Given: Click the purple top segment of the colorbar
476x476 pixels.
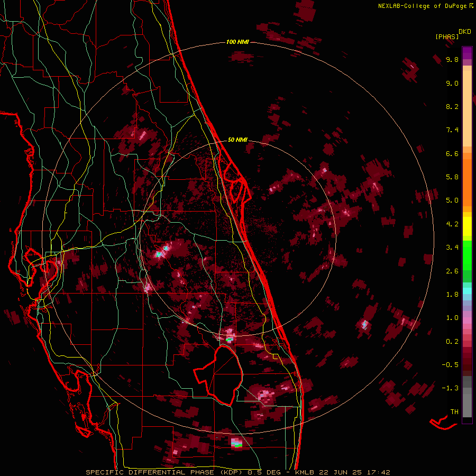Looking at the screenshot, I should 467,53.
